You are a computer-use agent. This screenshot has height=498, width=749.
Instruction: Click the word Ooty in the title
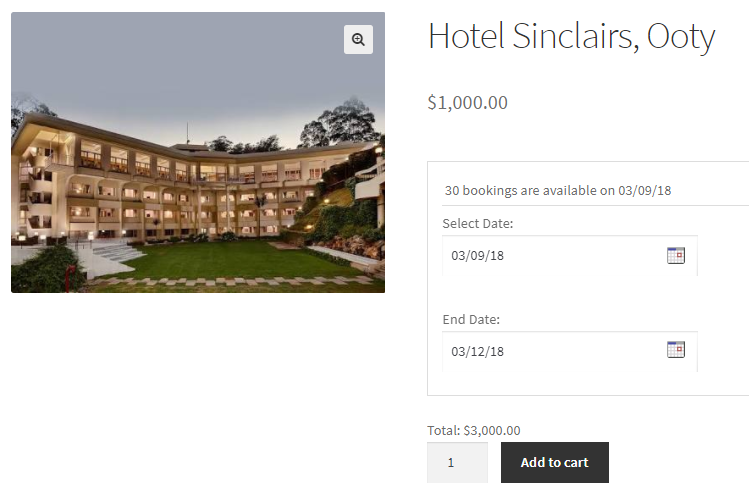[681, 37]
